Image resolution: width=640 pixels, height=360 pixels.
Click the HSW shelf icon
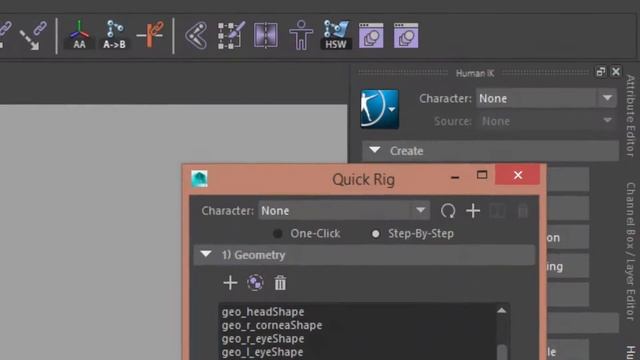(x=336, y=35)
